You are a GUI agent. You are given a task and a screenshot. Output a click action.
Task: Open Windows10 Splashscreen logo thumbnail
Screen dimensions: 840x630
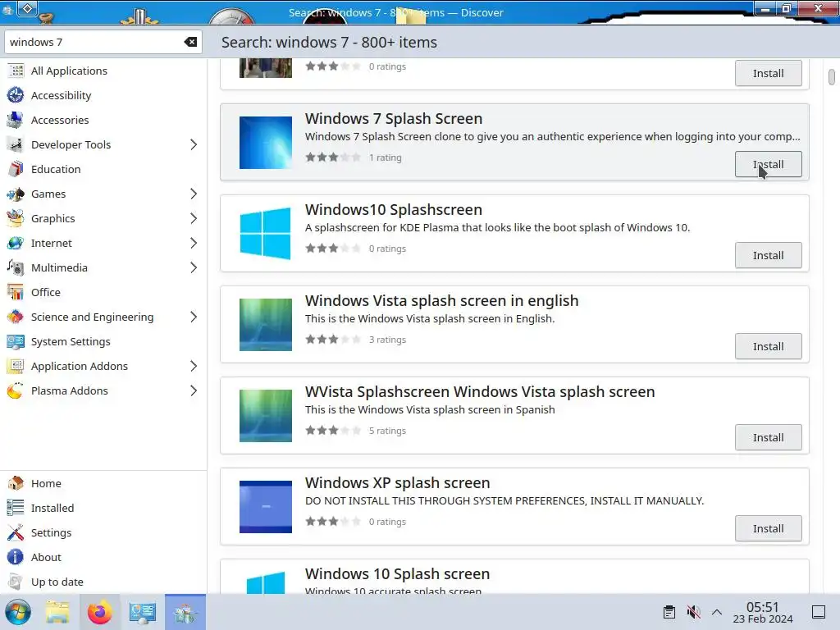click(x=266, y=234)
